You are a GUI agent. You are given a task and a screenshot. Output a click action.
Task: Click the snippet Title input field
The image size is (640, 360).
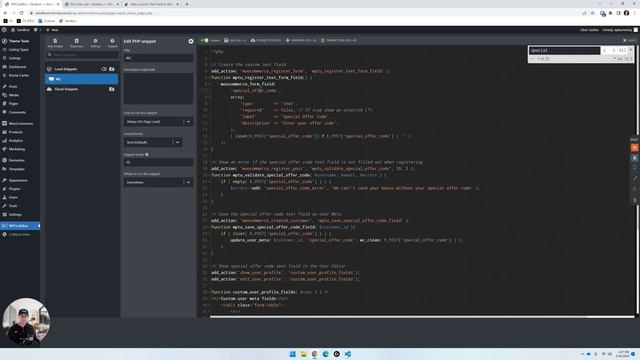158,58
